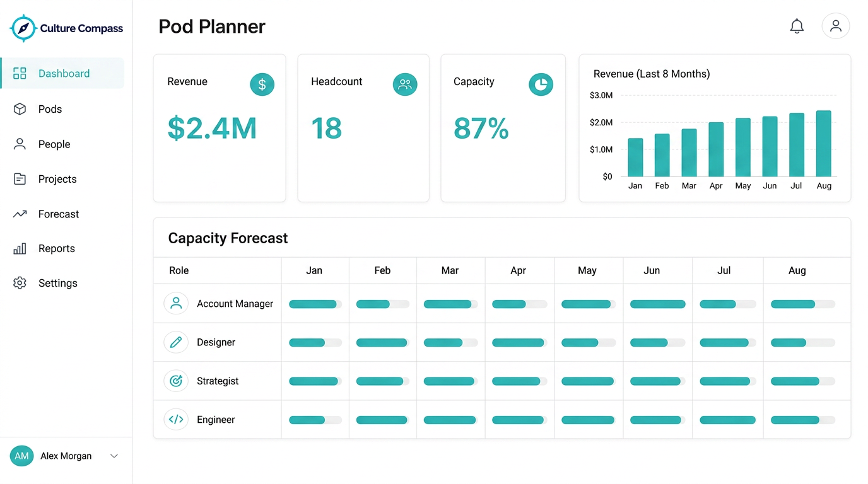Click the Engineer Jan capacity bar
This screenshot has height=484, width=868.
point(315,420)
